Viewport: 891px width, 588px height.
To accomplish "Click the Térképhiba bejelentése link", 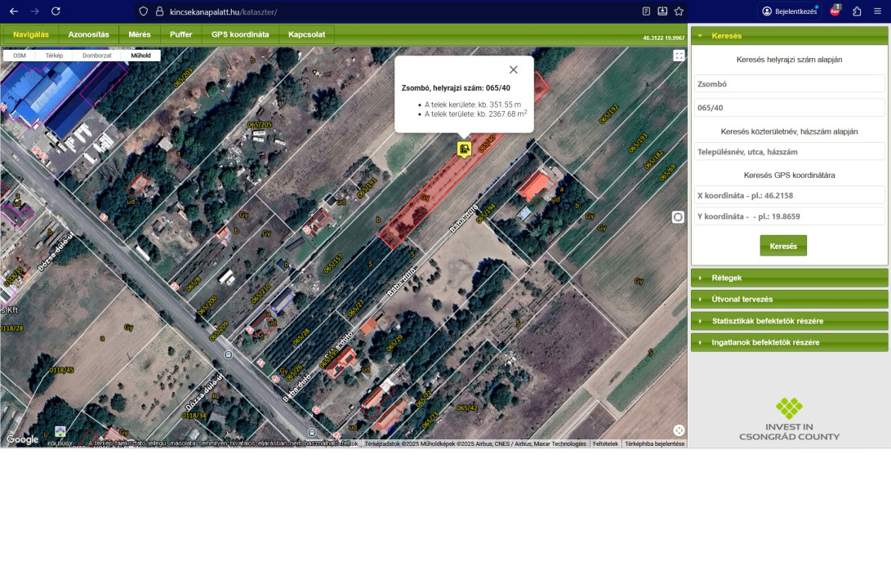I will (x=654, y=443).
